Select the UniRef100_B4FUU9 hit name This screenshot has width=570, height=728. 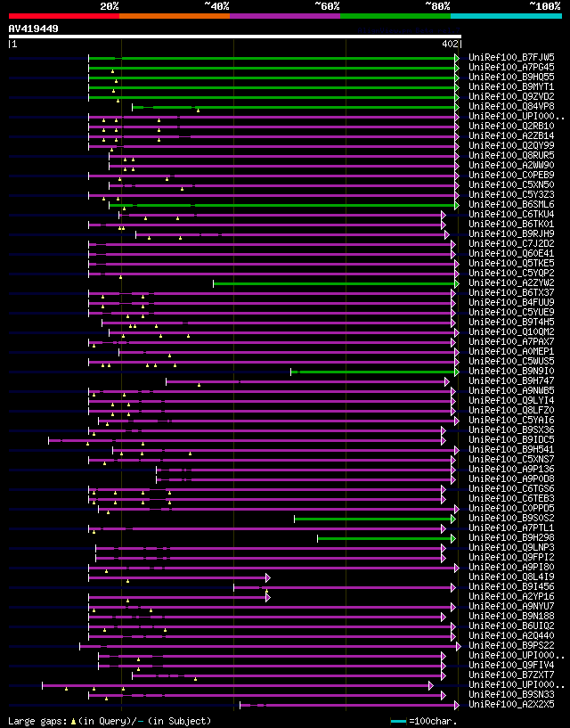pyautogui.click(x=511, y=303)
